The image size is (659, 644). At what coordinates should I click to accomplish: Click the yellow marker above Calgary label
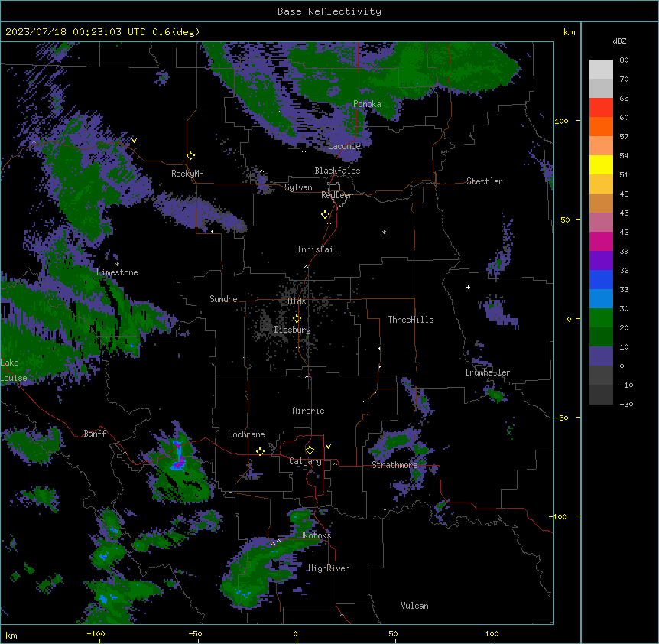click(310, 450)
